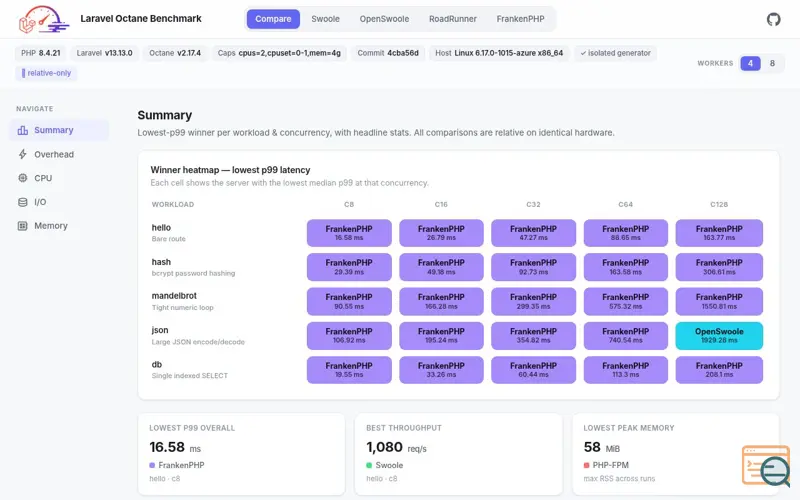Open the FrankenPHP tab
800x500 pixels.
[520, 19]
